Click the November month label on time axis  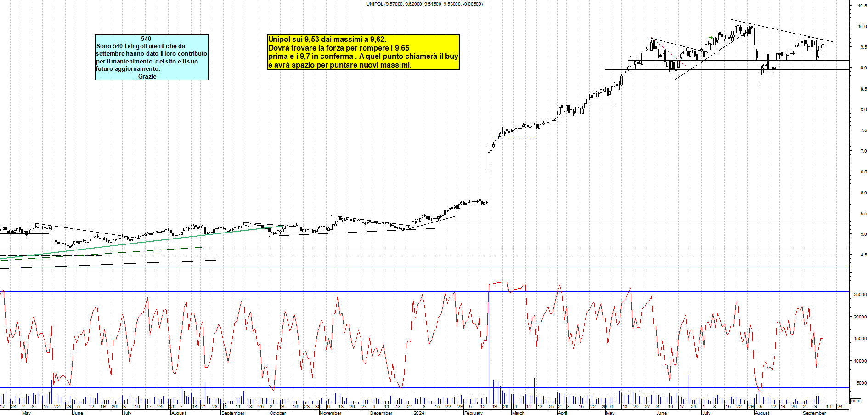(x=331, y=413)
